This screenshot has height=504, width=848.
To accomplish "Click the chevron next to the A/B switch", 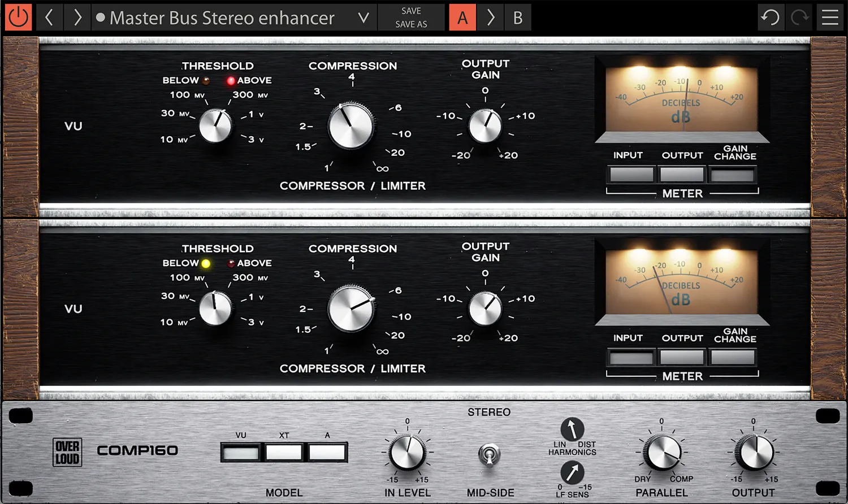I will coord(490,18).
